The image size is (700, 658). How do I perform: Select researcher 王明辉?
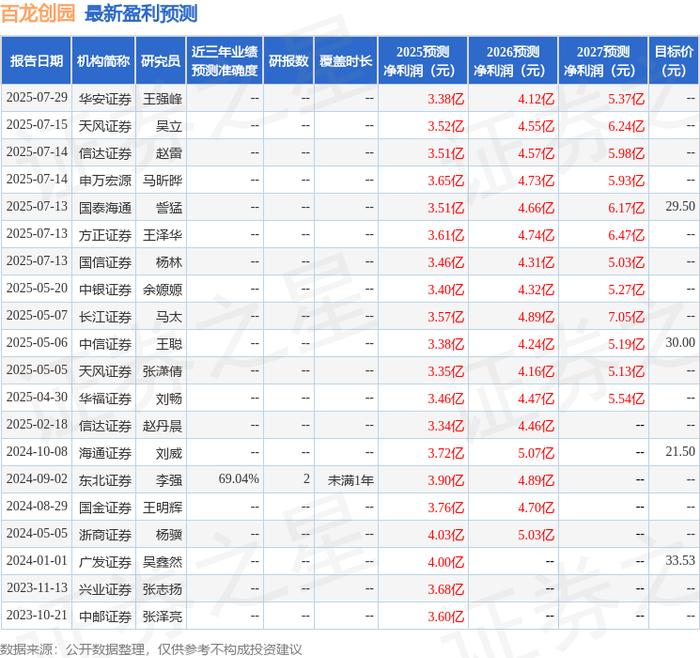(x=162, y=508)
